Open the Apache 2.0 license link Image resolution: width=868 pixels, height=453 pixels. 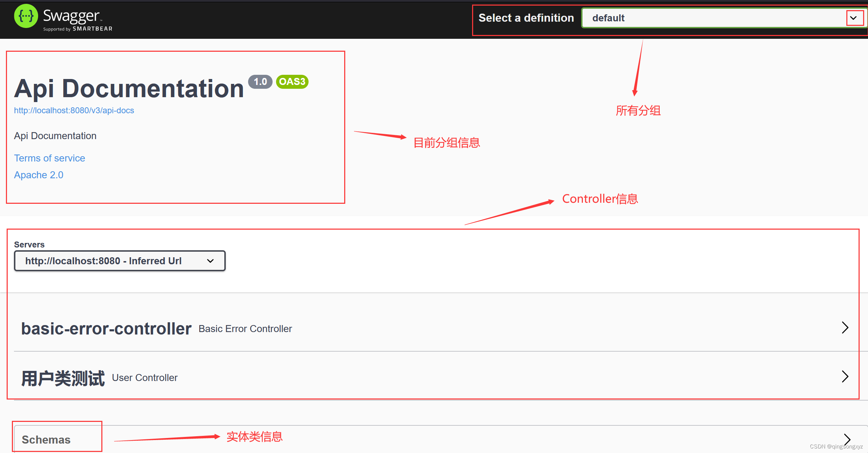click(x=39, y=175)
